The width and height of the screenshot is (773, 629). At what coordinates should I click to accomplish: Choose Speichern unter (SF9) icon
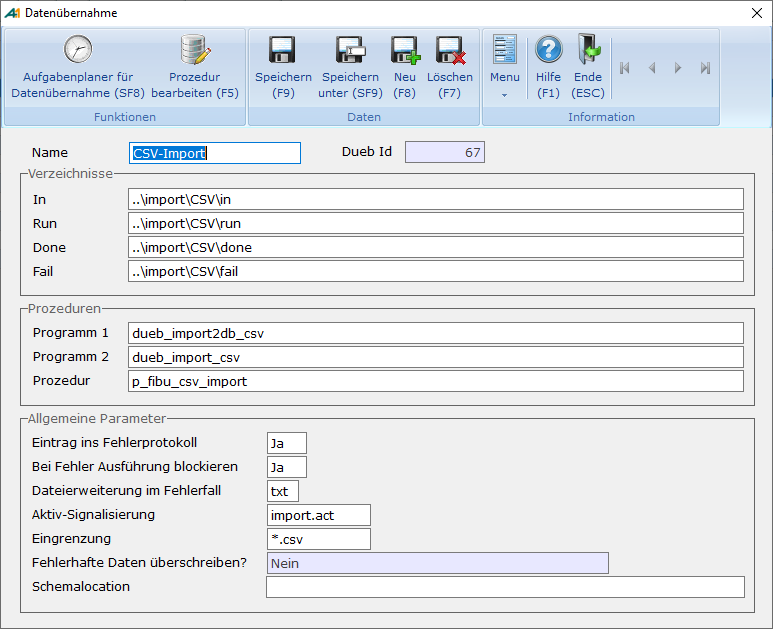[350, 49]
